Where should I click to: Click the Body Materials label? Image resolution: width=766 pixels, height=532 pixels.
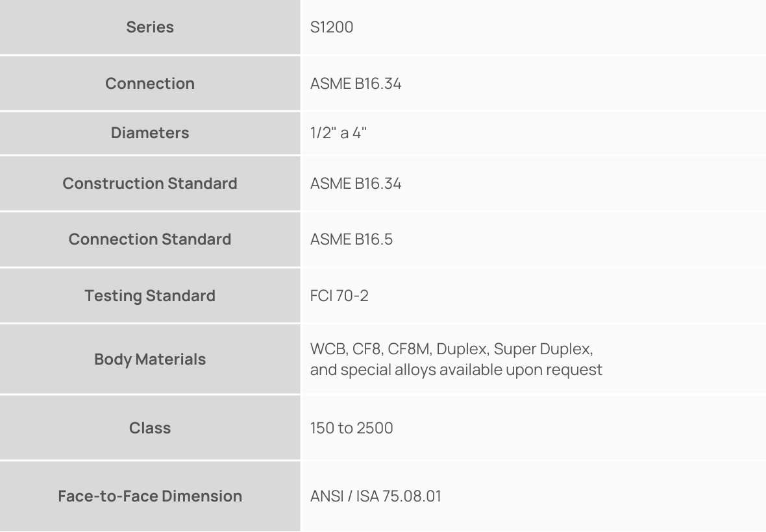(x=150, y=359)
